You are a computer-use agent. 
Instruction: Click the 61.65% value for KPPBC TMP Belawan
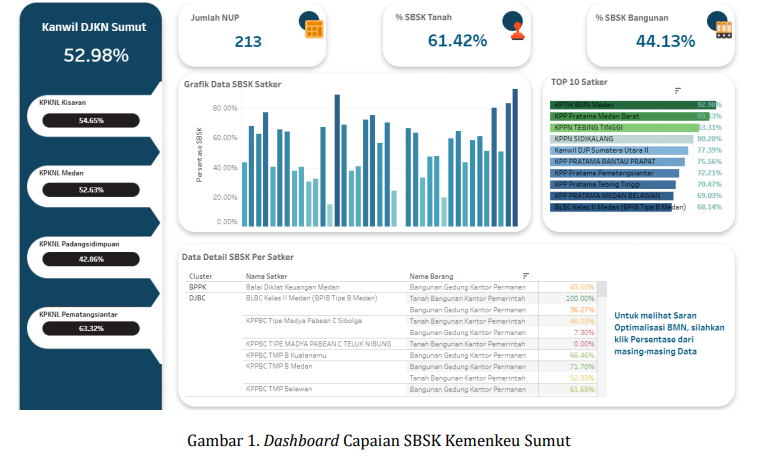point(581,388)
